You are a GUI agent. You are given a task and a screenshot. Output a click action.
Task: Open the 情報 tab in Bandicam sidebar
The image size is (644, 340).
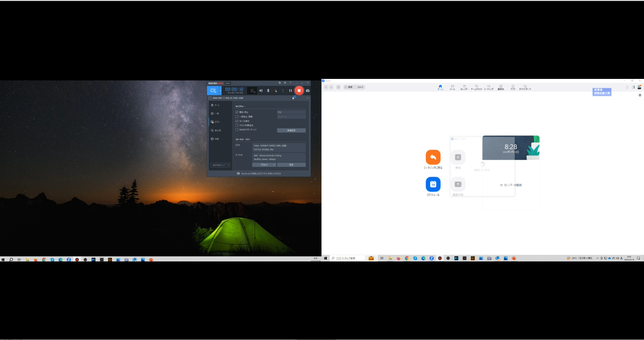click(215, 139)
